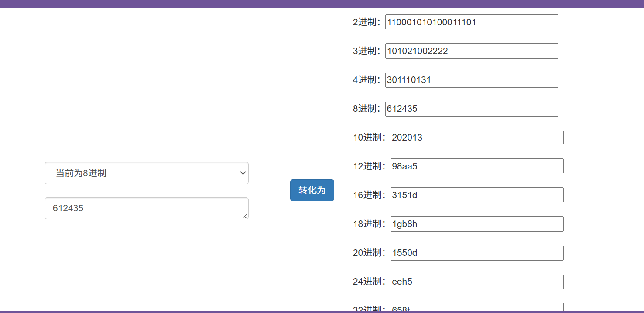Open the '当前为8进制' base dropdown
This screenshot has height=313, width=644.
click(x=146, y=173)
